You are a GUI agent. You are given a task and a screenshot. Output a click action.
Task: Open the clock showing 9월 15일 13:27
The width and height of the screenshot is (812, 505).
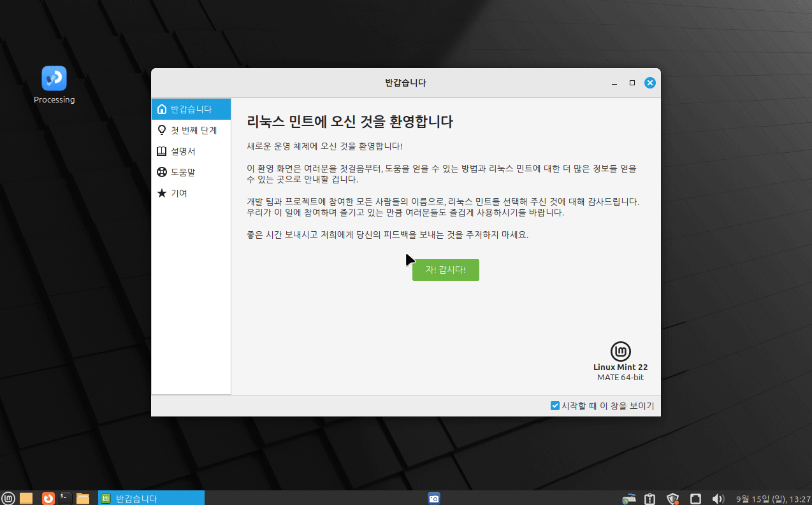tap(773, 499)
